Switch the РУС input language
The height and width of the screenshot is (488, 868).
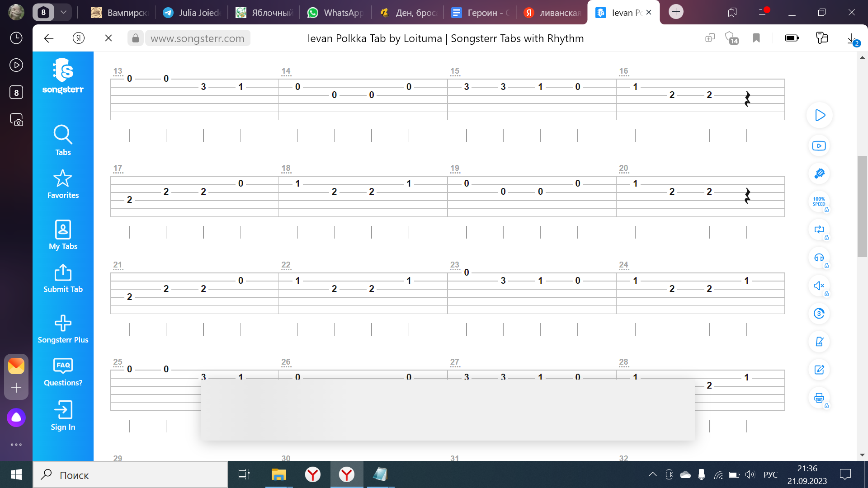point(770,474)
